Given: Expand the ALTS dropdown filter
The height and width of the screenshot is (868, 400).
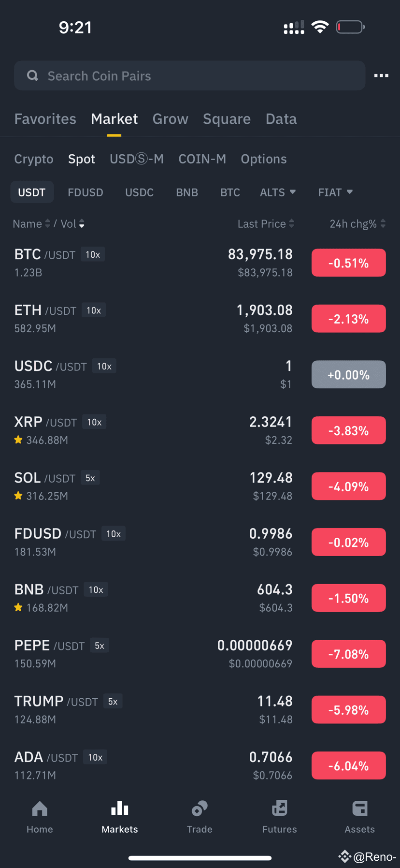Looking at the screenshot, I should click(x=278, y=192).
